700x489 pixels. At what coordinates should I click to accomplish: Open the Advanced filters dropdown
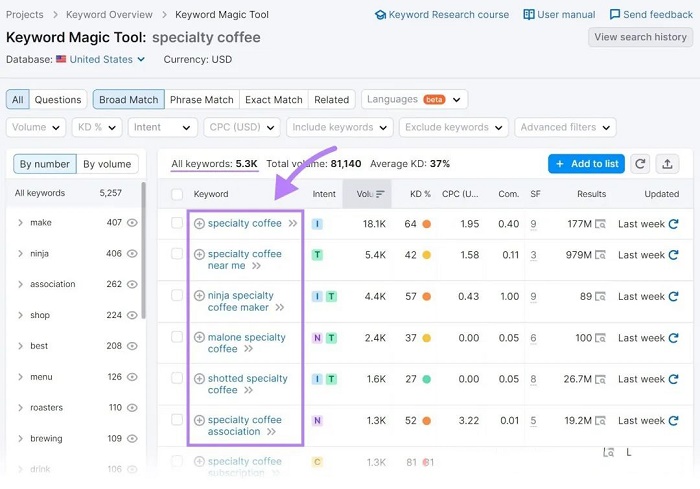565,127
